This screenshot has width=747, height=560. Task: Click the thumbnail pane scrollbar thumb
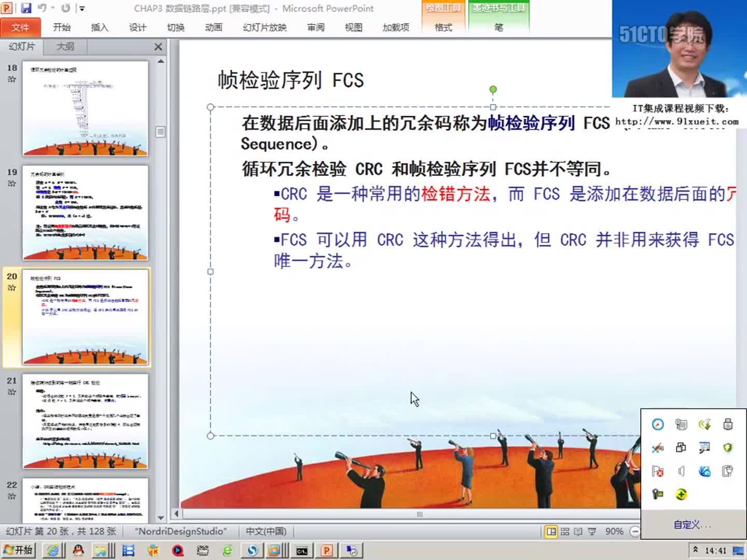161,132
